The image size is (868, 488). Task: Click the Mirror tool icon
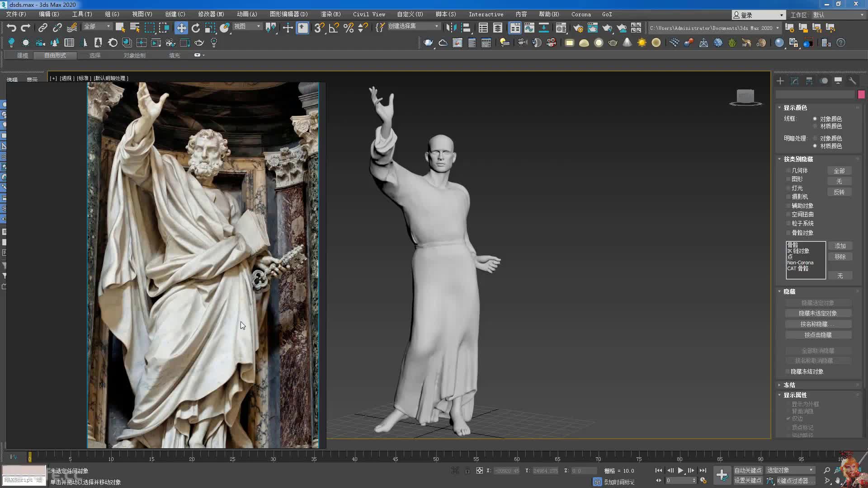[451, 28]
